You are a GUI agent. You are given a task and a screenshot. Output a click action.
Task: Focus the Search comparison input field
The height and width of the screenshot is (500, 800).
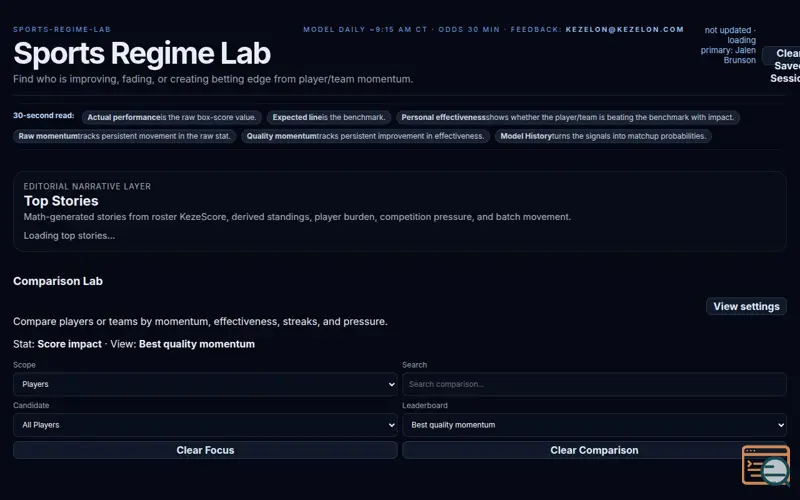594,384
